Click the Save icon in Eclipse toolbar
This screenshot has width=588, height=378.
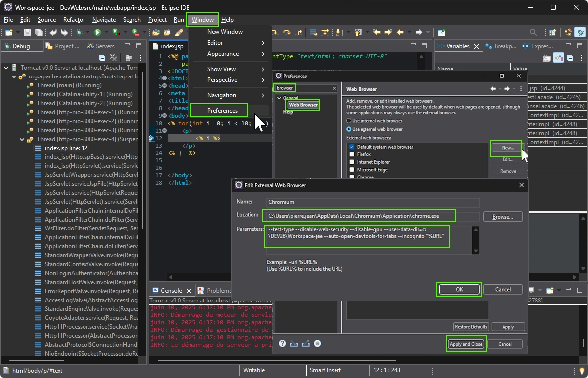click(x=27, y=33)
